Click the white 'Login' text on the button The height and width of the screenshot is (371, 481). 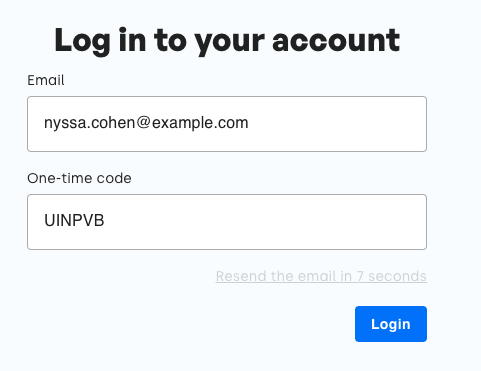(x=391, y=324)
